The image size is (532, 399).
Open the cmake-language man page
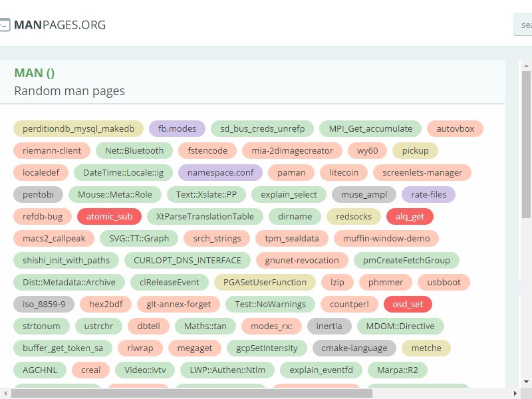point(354,348)
